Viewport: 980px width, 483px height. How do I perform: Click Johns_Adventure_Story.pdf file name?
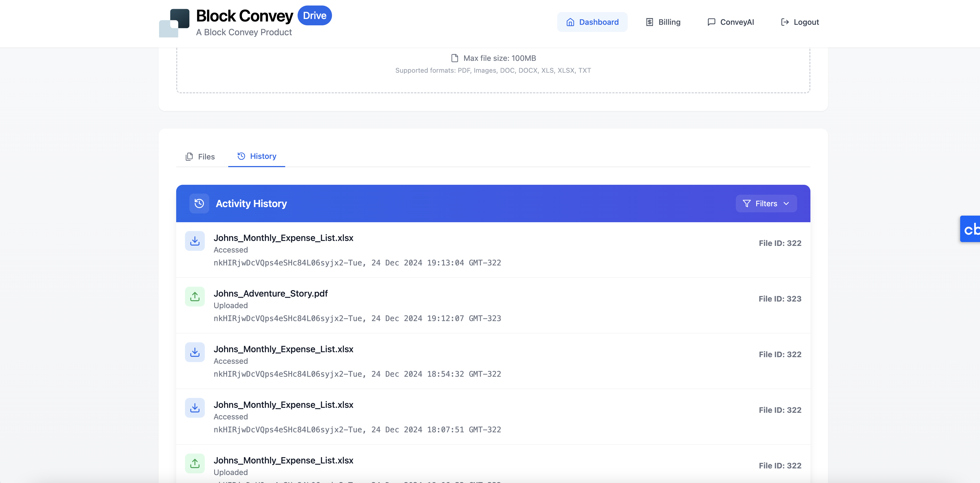(271, 294)
